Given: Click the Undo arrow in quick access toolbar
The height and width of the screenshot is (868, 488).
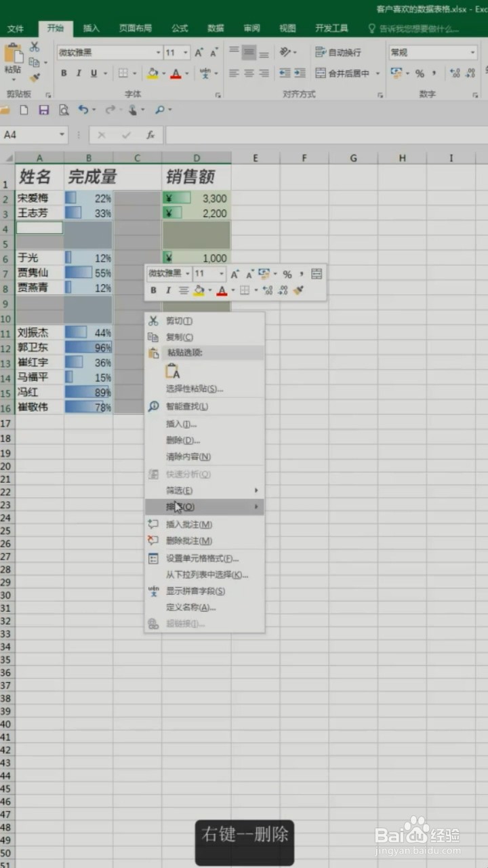Looking at the screenshot, I should coord(83,110).
